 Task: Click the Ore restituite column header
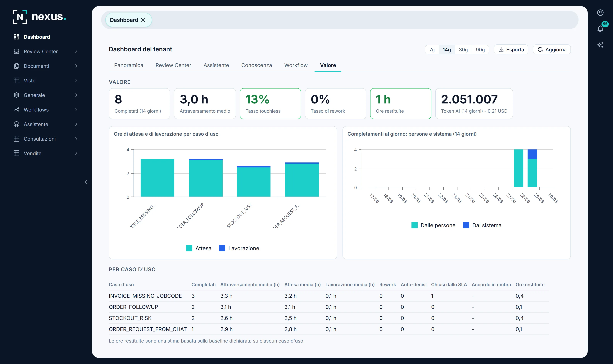click(530, 284)
